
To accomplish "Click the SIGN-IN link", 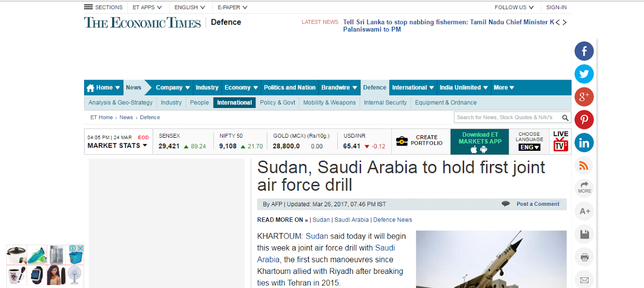I will click(556, 7).
